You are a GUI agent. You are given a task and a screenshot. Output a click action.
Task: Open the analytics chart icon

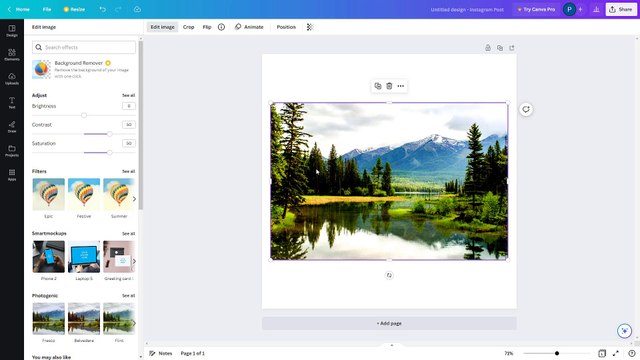click(596, 9)
